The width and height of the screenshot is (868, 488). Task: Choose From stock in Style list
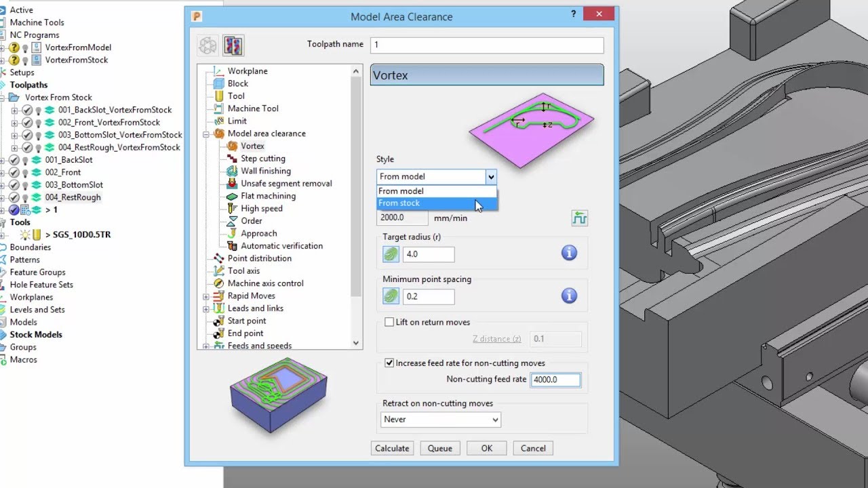coord(437,203)
